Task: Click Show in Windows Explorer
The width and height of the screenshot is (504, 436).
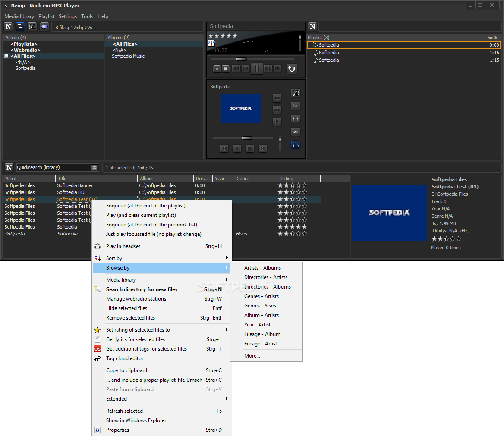Action: pos(162,420)
